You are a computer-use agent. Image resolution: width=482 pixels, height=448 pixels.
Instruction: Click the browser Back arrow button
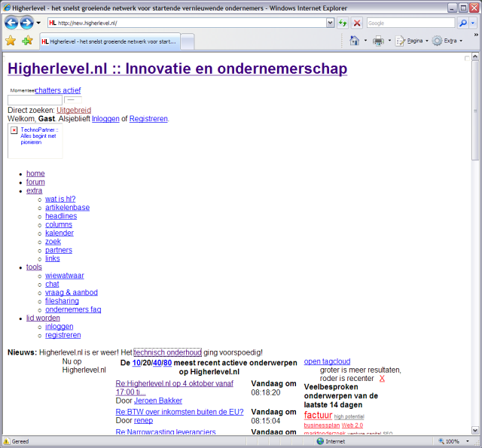pyautogui.click(x=11, y=23)
